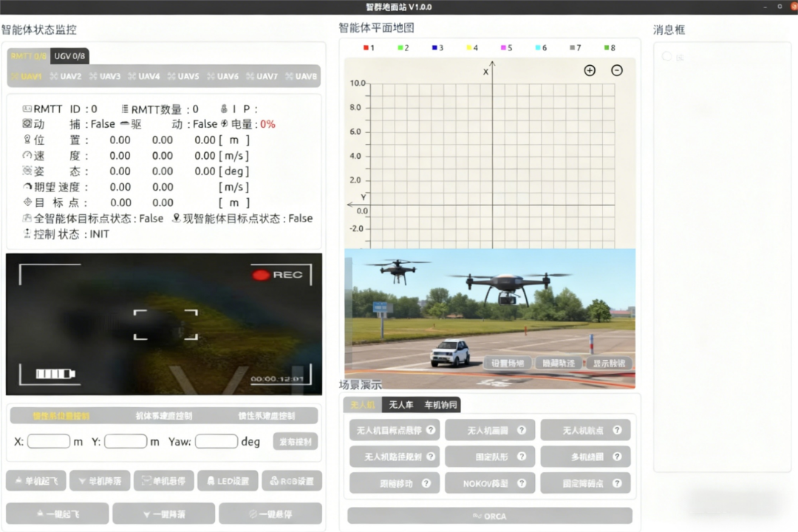Click the LED设置 button

click(x=228, y=481)
